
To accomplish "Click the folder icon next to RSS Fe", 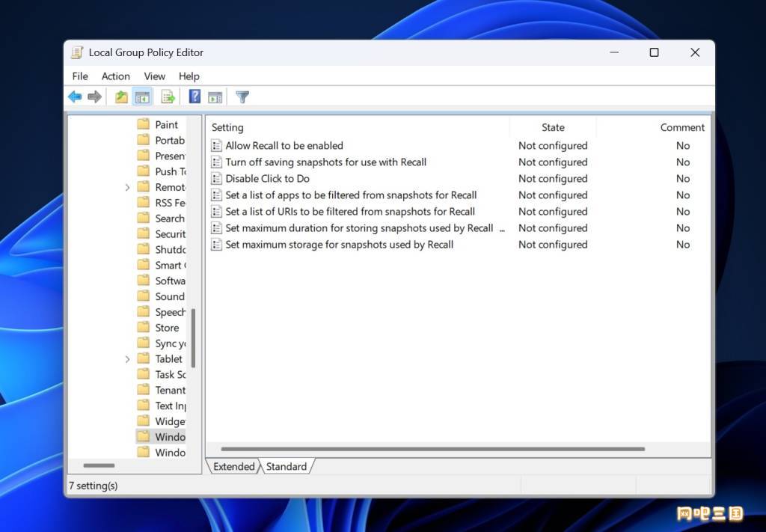I will (x=143, y=202).
